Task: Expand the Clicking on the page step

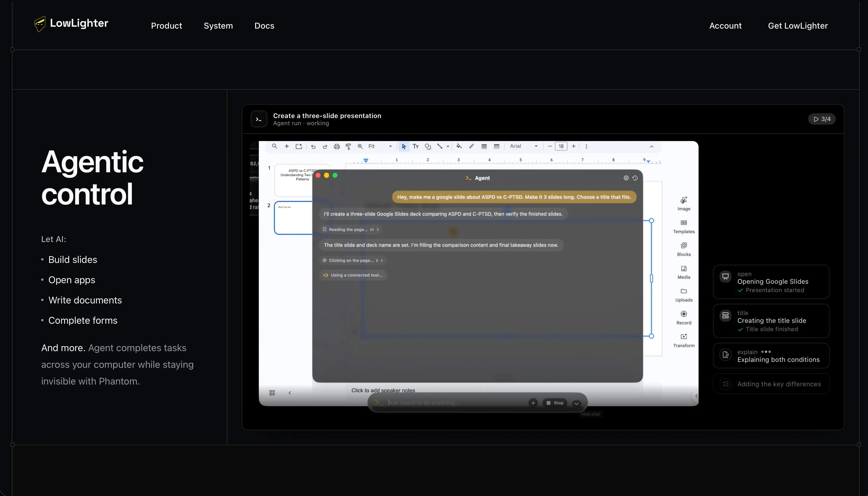Action: 353,260
